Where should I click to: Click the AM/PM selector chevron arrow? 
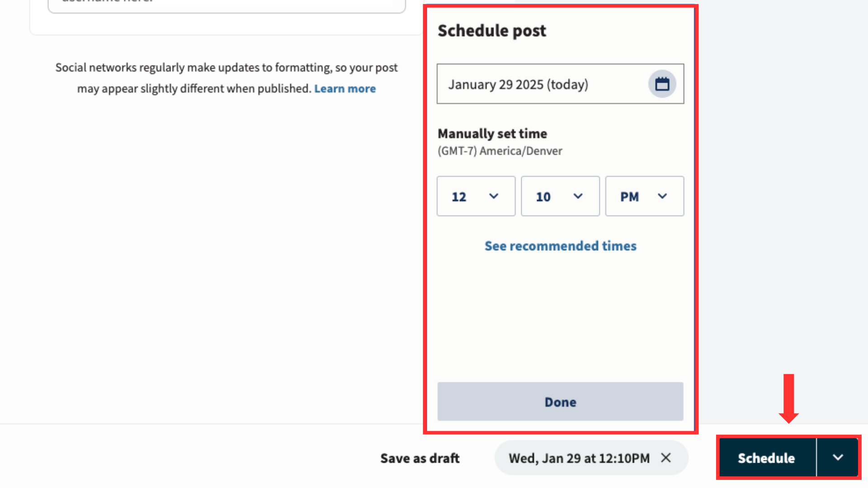[662, 196]
